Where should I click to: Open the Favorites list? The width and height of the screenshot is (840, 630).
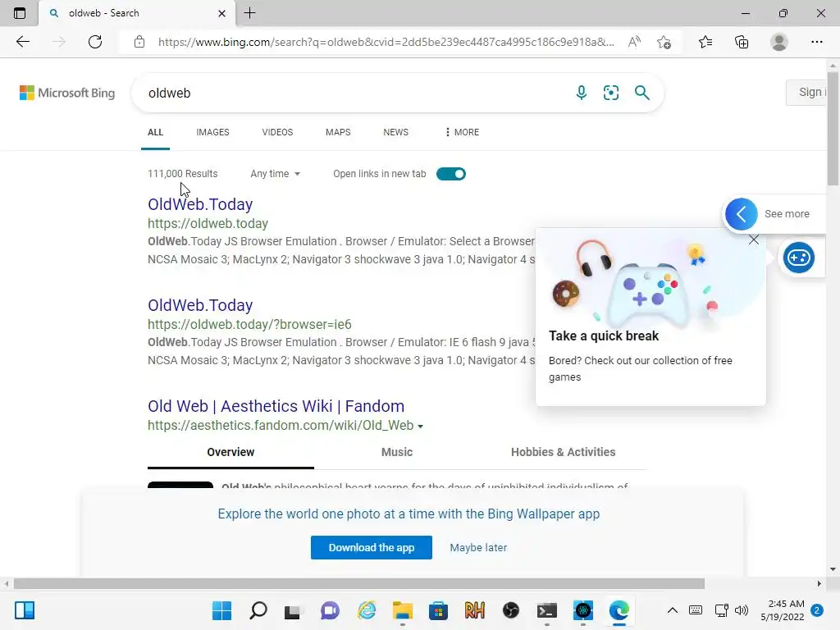click(705, 42)
